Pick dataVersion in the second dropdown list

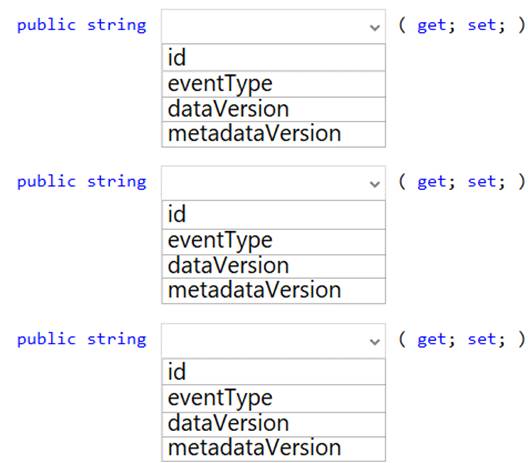point(273,266)
